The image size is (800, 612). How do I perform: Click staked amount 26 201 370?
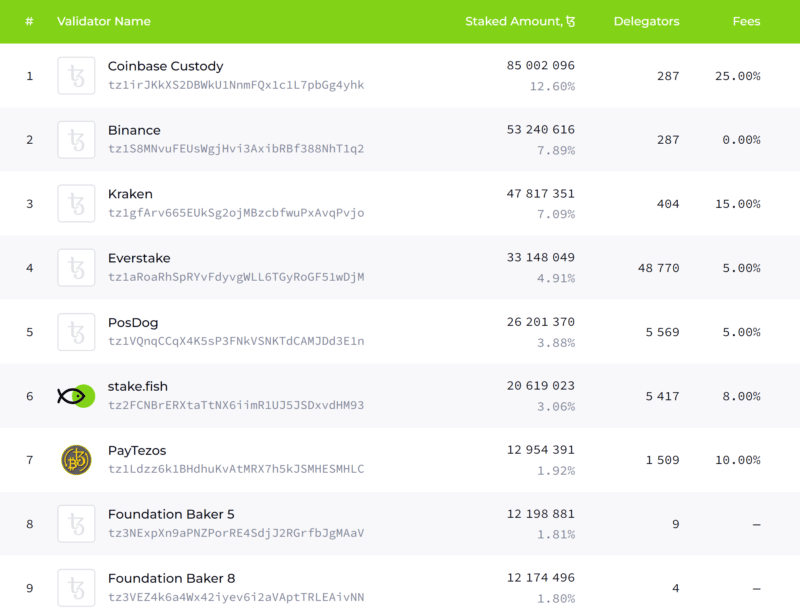pos(541,322)
